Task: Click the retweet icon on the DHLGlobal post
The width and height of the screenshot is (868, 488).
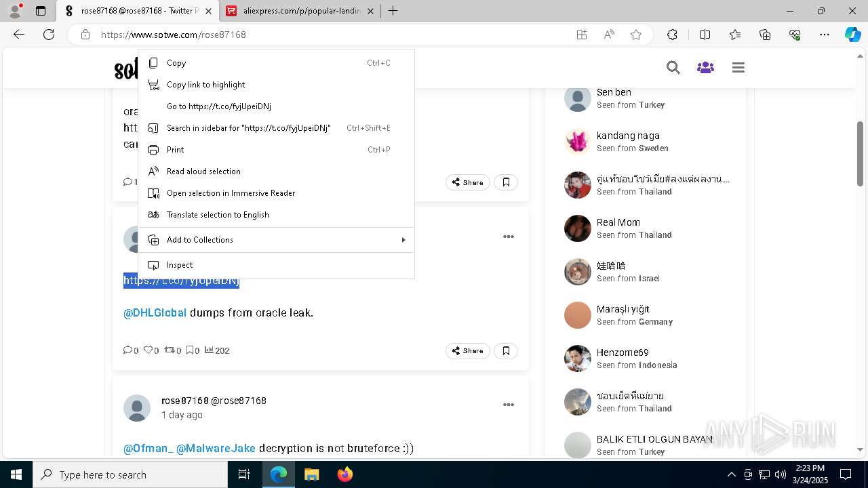Action: pyautogui.click(x=170, y=350)
